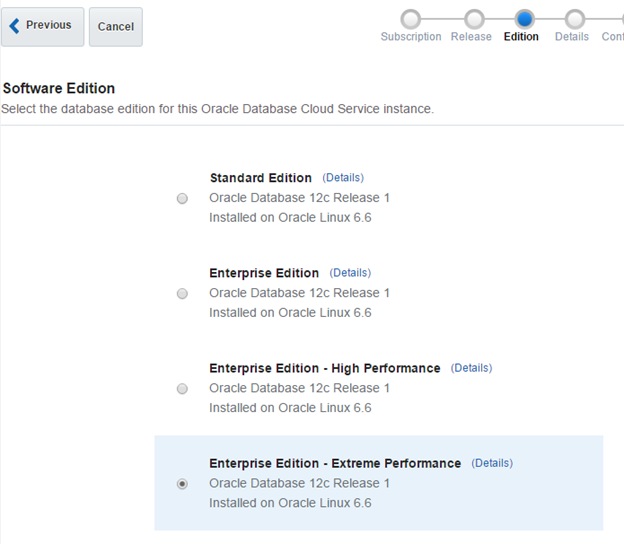The width and height of the screenshot is (624, 544).
Task: Choose Enterprise Edition - High Performance radio
Action: (182, 388)
